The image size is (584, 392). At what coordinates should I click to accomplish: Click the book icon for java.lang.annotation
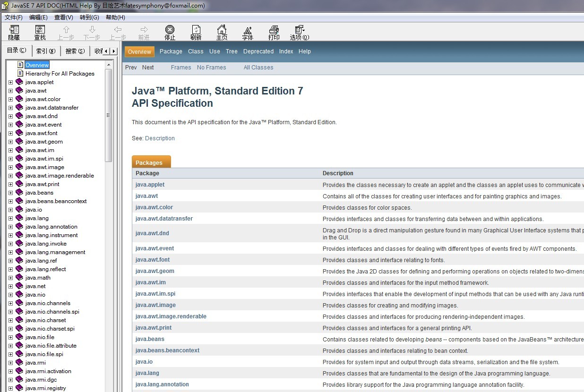click(19, 226)
